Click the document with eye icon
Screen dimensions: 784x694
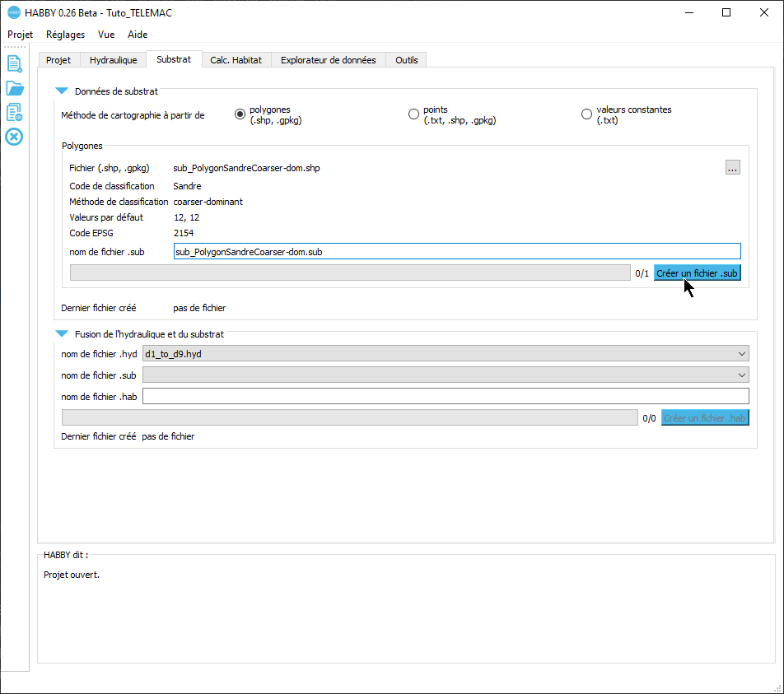14,112
